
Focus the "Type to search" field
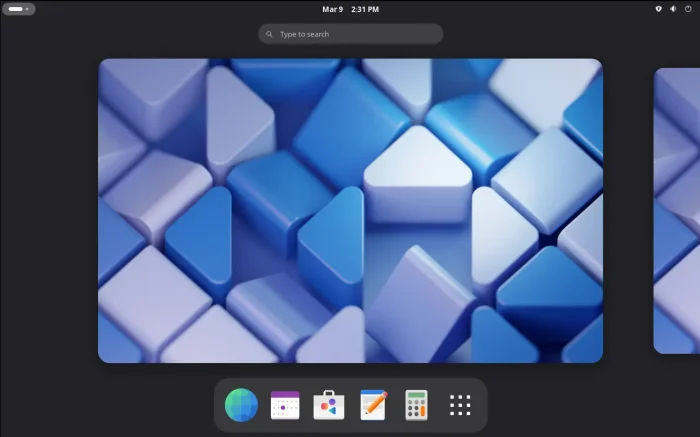(x=355, y=34)
